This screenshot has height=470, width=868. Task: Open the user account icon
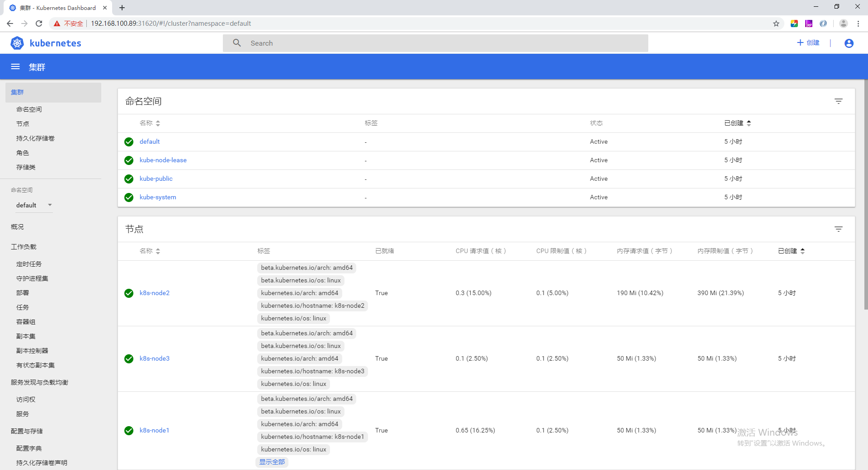point(849,43)
